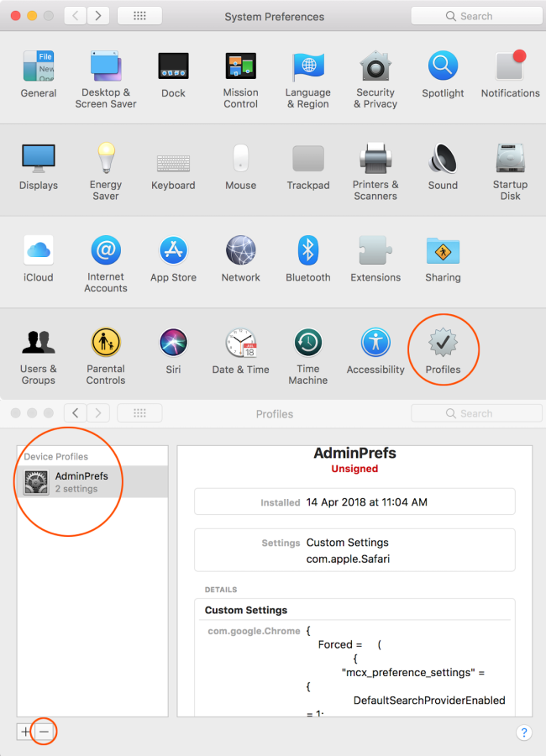The width and height of the screenshot is (546, 756).
Task: Open Network preferences
Action: click(241, 259)
